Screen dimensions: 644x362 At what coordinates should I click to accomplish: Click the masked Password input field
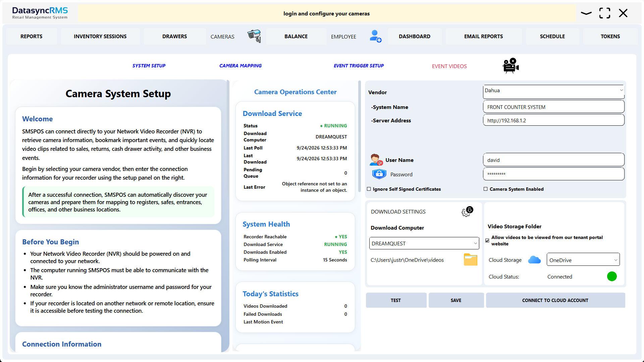pyautogui.click(x=553, y=174)
